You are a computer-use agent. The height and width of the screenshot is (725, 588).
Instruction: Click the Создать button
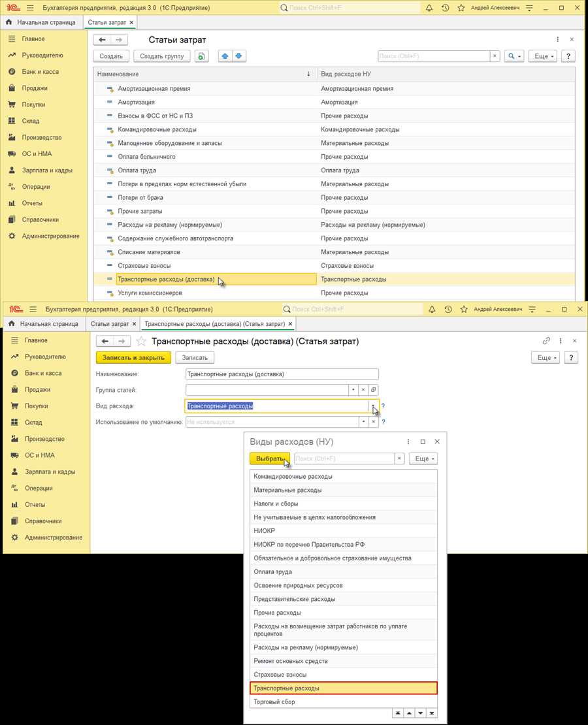coord(111,56)
